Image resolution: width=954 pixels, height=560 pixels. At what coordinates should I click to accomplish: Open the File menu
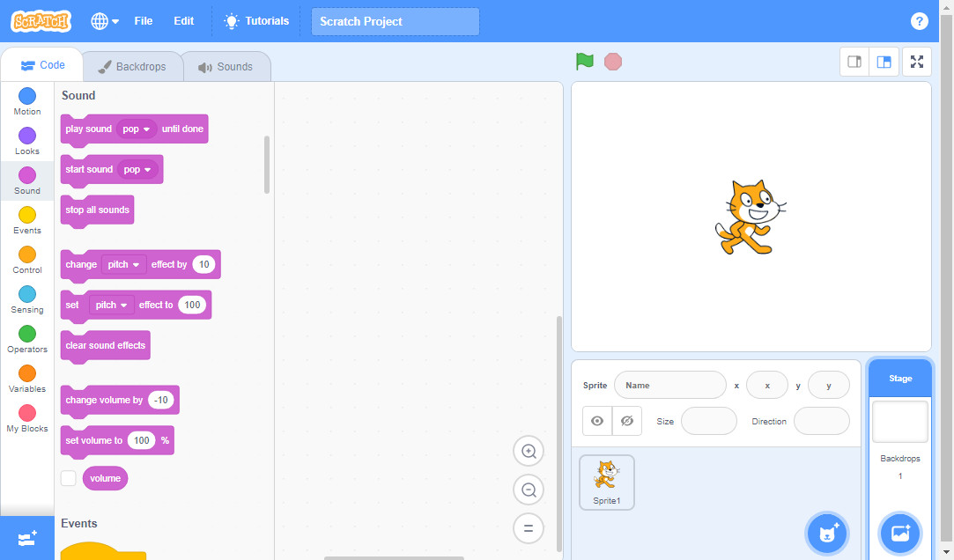(x=143, y=20)
